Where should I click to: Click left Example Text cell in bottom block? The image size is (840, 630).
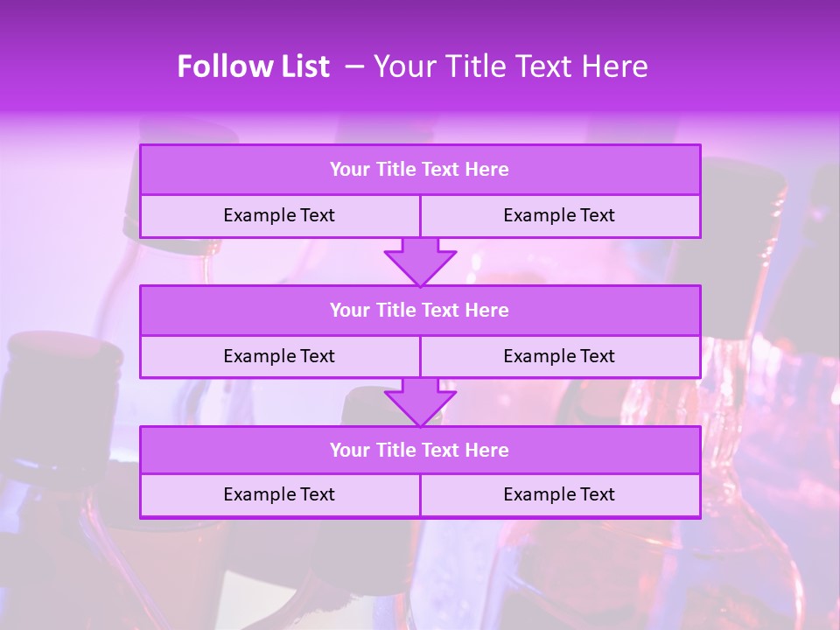[280, 494]
